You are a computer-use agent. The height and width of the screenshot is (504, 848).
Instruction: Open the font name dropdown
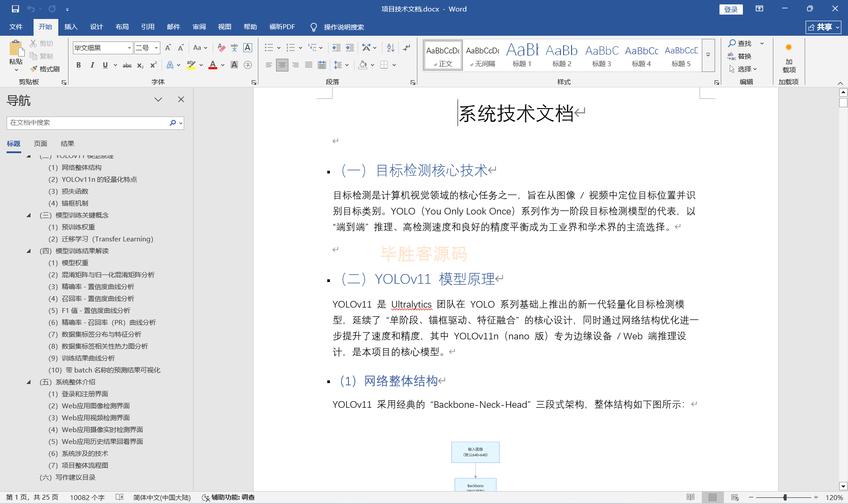[129, 48]
